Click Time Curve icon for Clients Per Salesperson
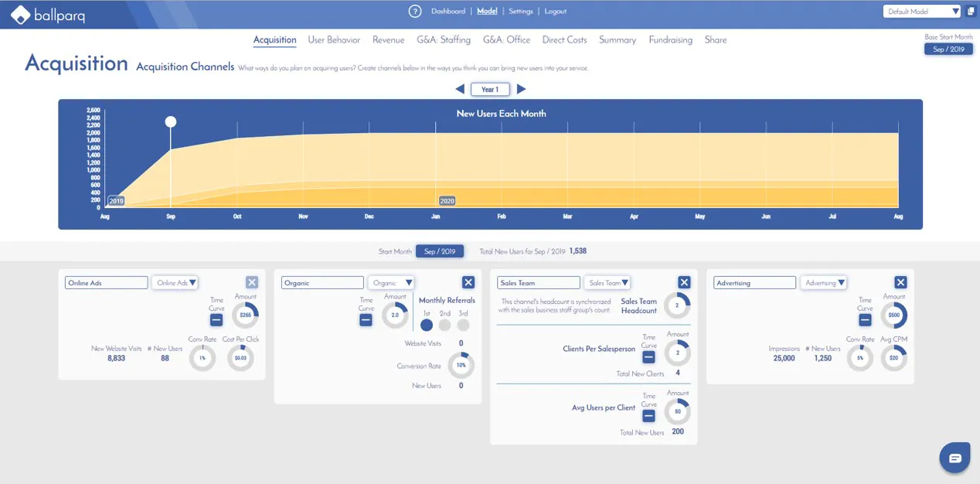This screenshot has width=980, height=484. click(x=649, y=356)
